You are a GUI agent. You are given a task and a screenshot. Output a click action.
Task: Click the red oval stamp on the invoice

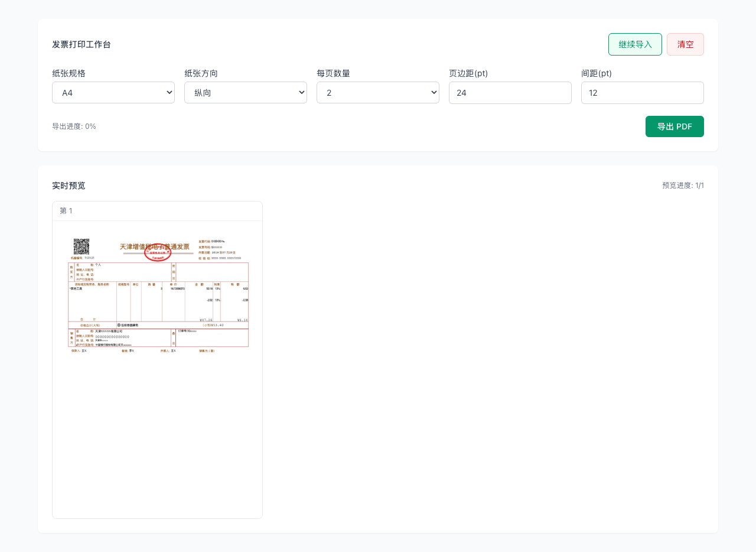point(158,253)
